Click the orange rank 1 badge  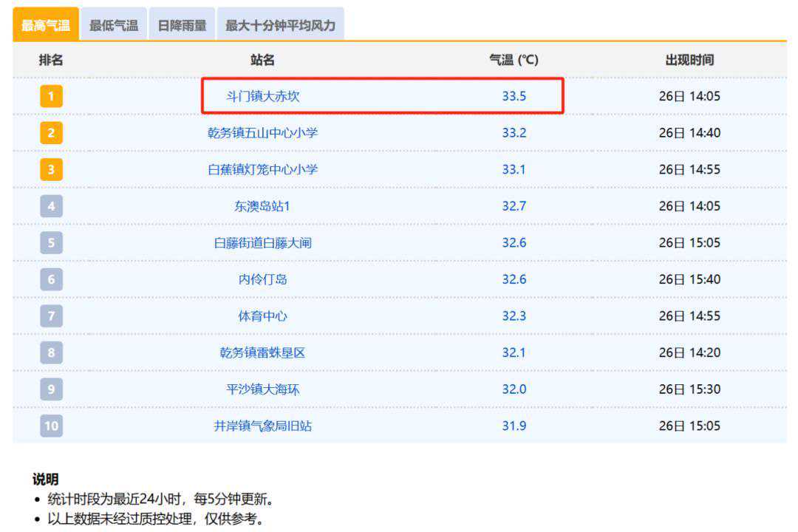[x=51, y=96]
